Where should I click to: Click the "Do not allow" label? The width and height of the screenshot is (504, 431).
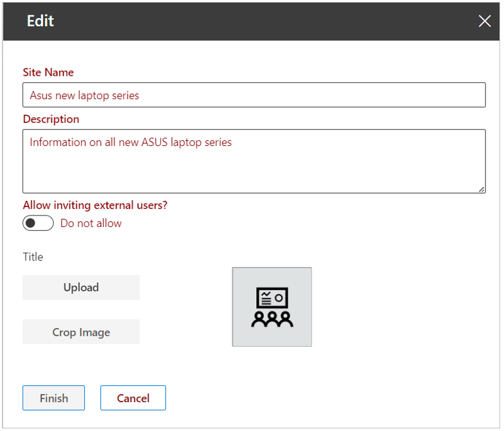click(x=91, y=223)
